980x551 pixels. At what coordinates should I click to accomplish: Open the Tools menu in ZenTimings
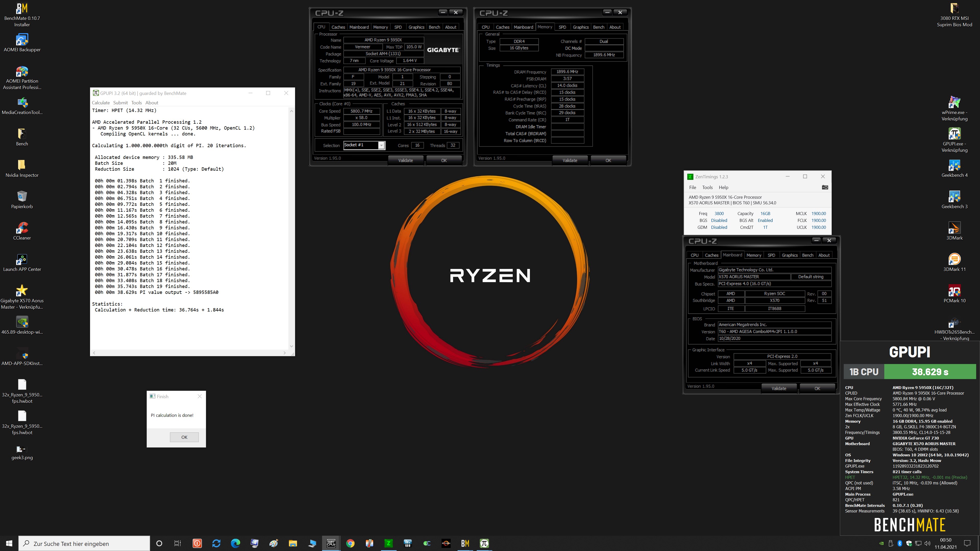707,187
